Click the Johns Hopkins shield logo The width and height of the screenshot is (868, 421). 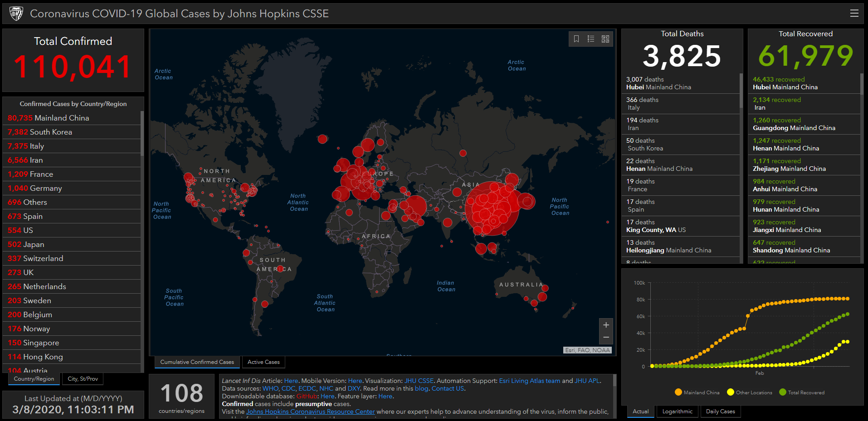tap(16, 14)
